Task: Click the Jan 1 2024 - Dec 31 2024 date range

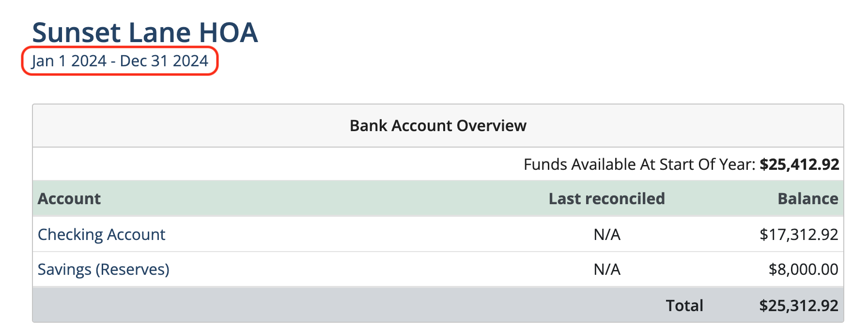Action: click(120, 61)
